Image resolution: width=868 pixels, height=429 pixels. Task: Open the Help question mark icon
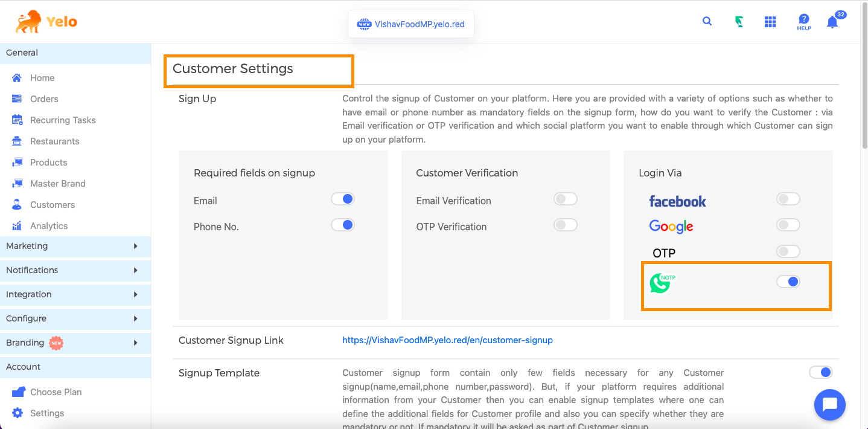(803, 22)
